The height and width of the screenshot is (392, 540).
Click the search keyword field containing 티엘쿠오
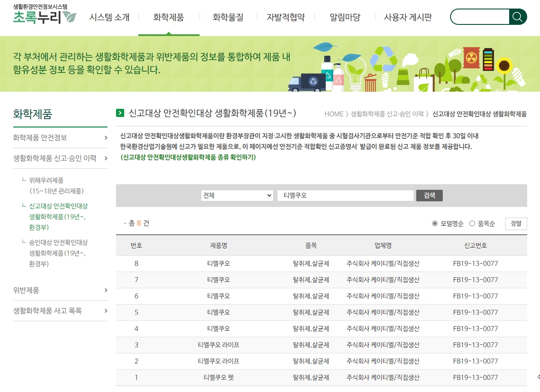345,195
